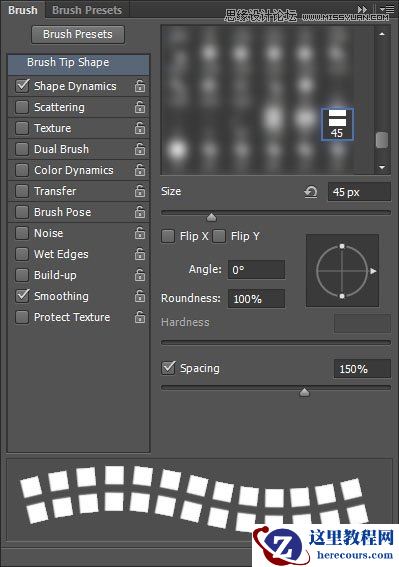The width and height of the screenshot is (399, 567).
Task: Enable the Protect Texture checkbox
Action: tap(22, 317)
